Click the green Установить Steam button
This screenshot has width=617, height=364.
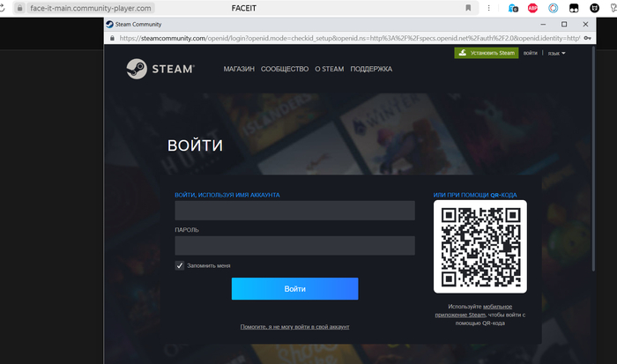coord(486,53)
